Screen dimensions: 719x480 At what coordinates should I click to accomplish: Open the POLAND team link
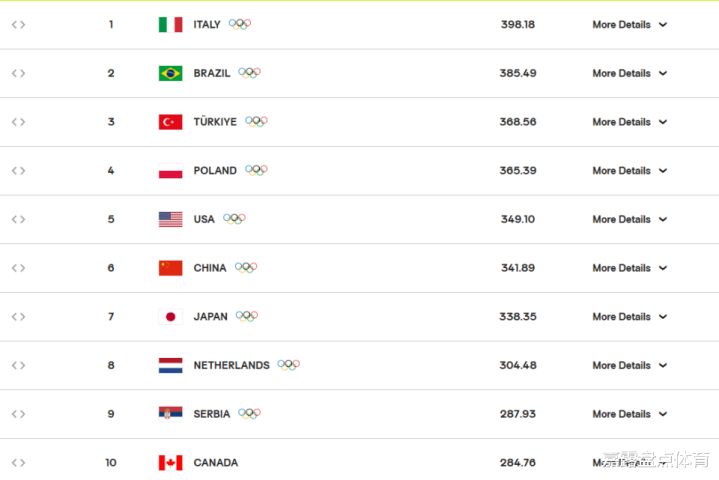tap(215, 171)
